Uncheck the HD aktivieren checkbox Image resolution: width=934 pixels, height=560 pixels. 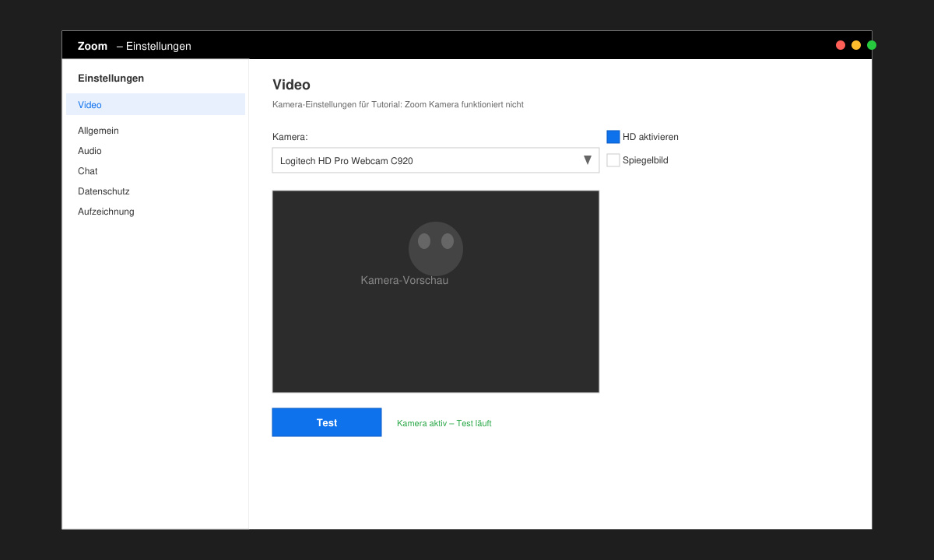pyautogui.click(x=613, y=137)
